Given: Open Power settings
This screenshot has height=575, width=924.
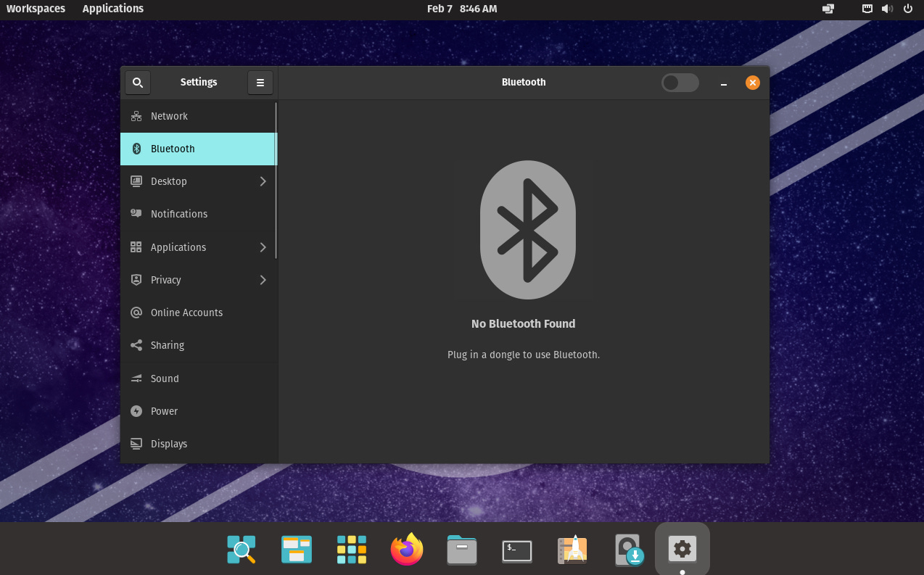Looking at the screenshot, I should (x=198, y=411).
